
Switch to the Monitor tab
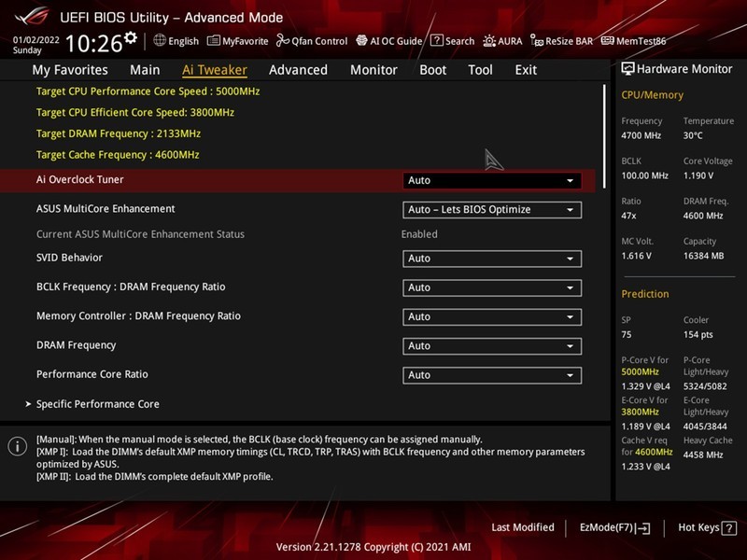[373, 70]
